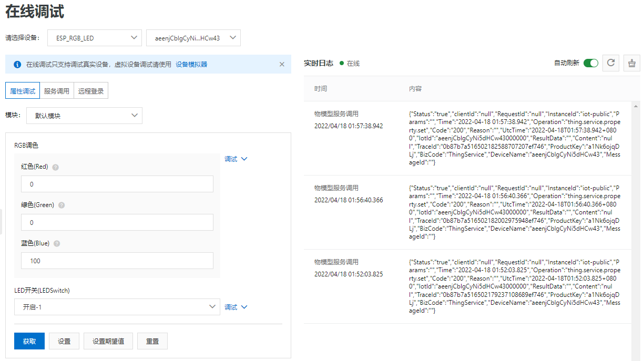
Task: Click log content of 01:52:03.825 entry
Action: [515, 286]
